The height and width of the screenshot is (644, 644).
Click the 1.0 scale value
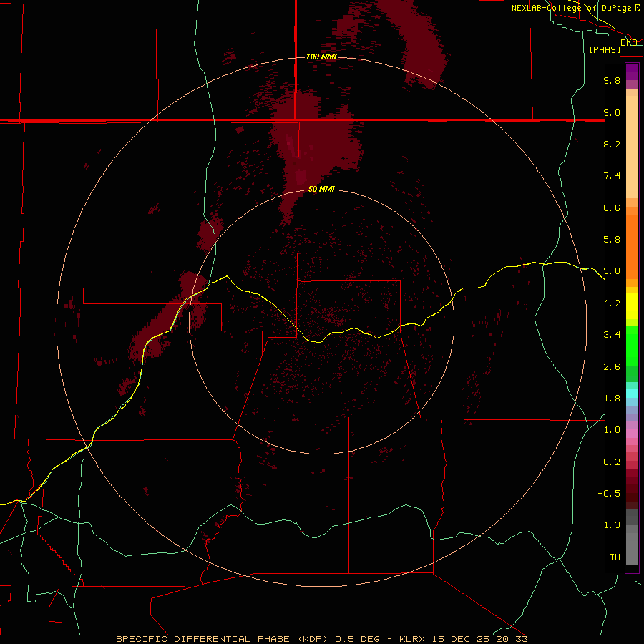(x=612, y=430)
